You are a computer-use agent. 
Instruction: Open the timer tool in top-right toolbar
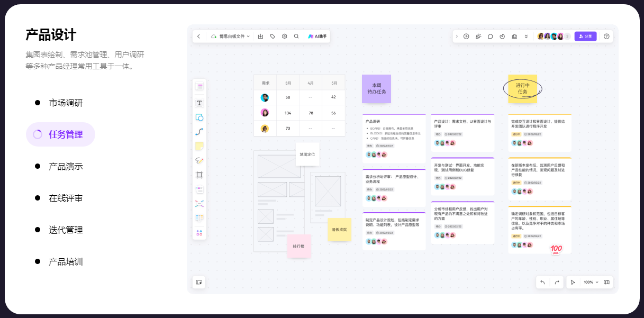tap(502, 37)
